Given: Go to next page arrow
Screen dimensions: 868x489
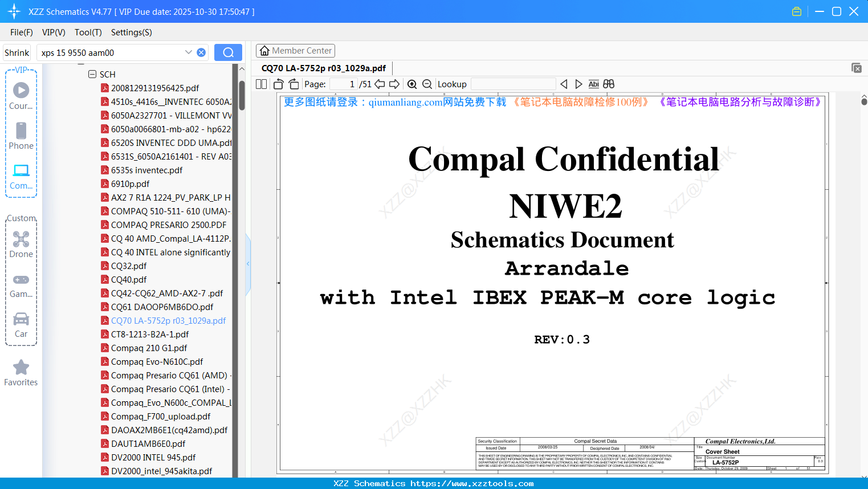Looking at the screenshot, I should pos(394,84).
